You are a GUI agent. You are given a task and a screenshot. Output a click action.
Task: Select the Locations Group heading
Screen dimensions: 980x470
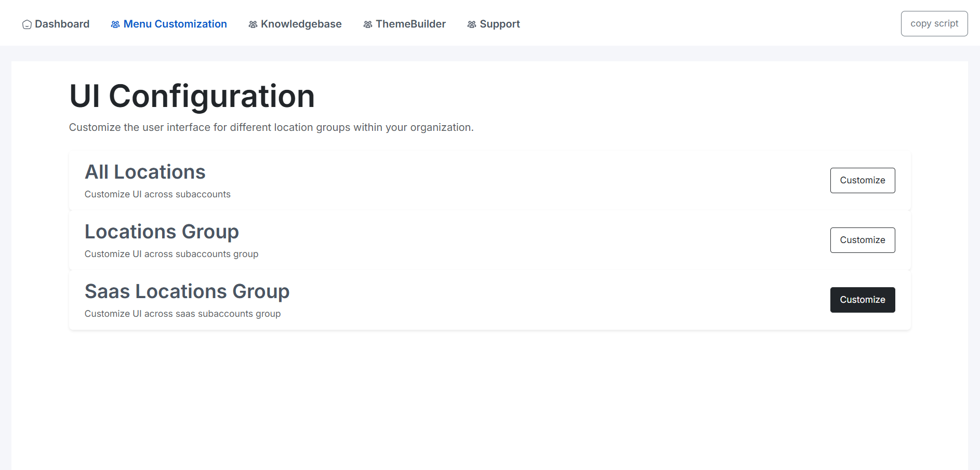click(162, 232)
